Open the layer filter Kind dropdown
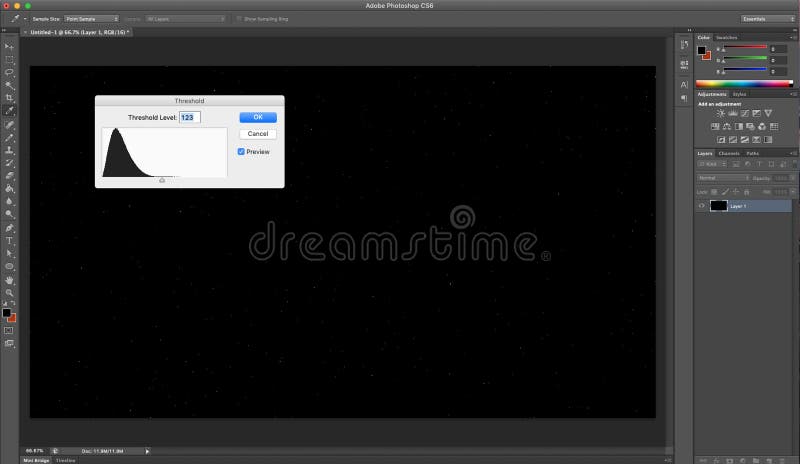Image resolution: width=800 pixels, height=464 pixels. 712,164
